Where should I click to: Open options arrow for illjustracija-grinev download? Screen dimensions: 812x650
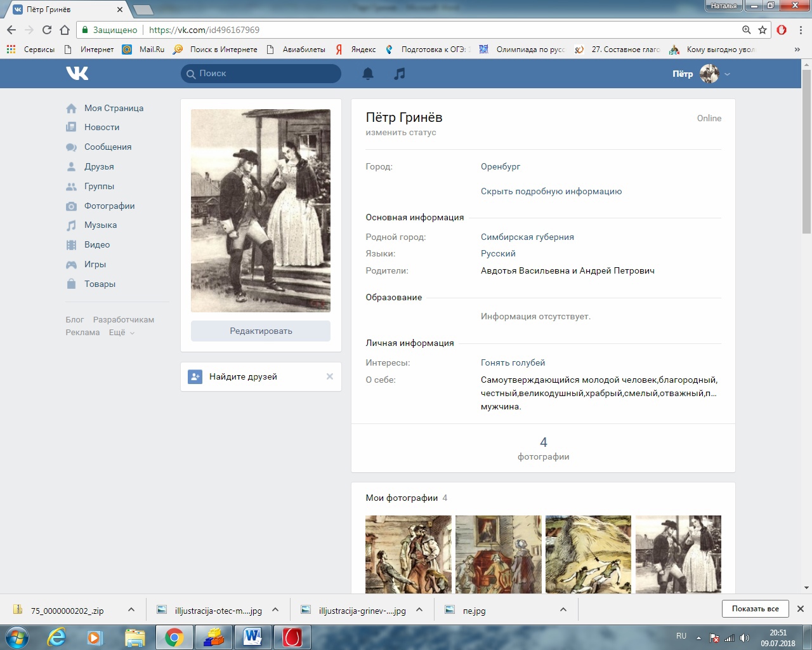click(419, 609)
